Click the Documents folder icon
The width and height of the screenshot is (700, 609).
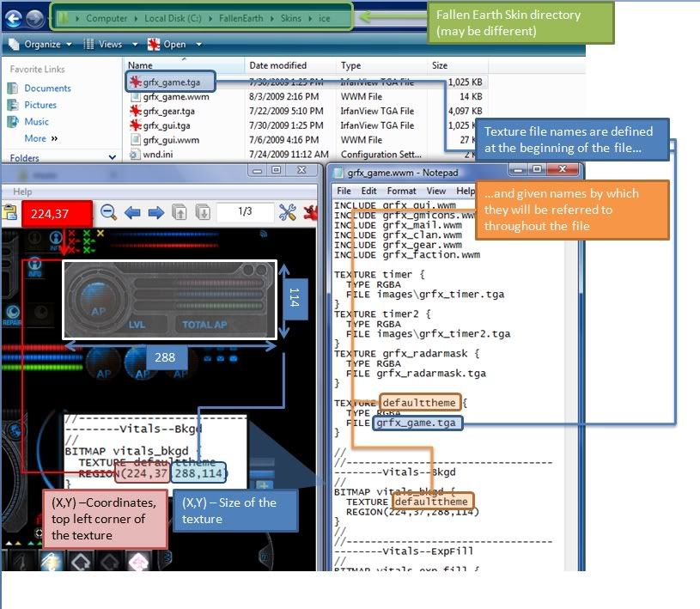pos(13,88)
